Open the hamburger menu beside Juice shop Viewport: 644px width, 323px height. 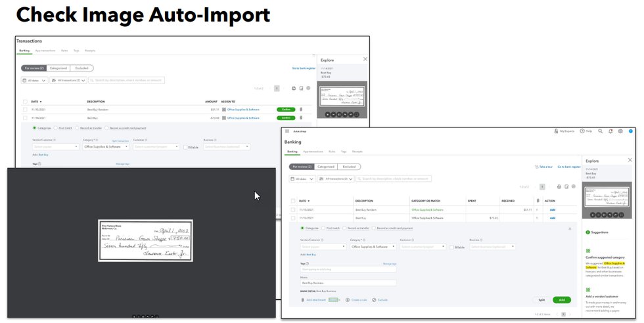[287, 131]
